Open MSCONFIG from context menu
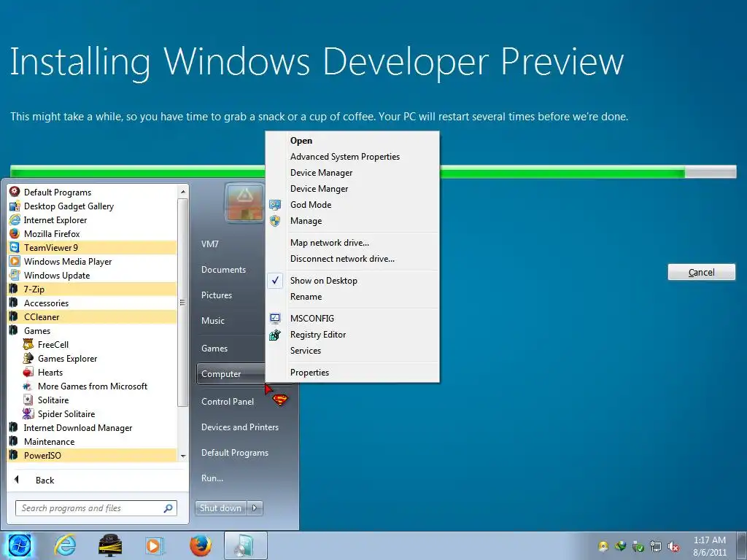The width and height of the screenshot is (747, 560). point(352,318)
